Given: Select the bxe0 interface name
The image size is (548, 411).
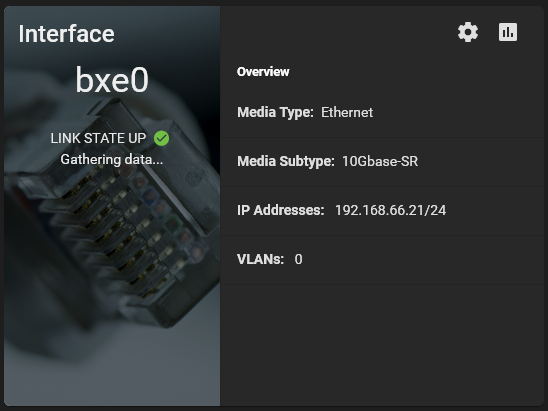Looking at the screenshot, I should tap(112, 80).
